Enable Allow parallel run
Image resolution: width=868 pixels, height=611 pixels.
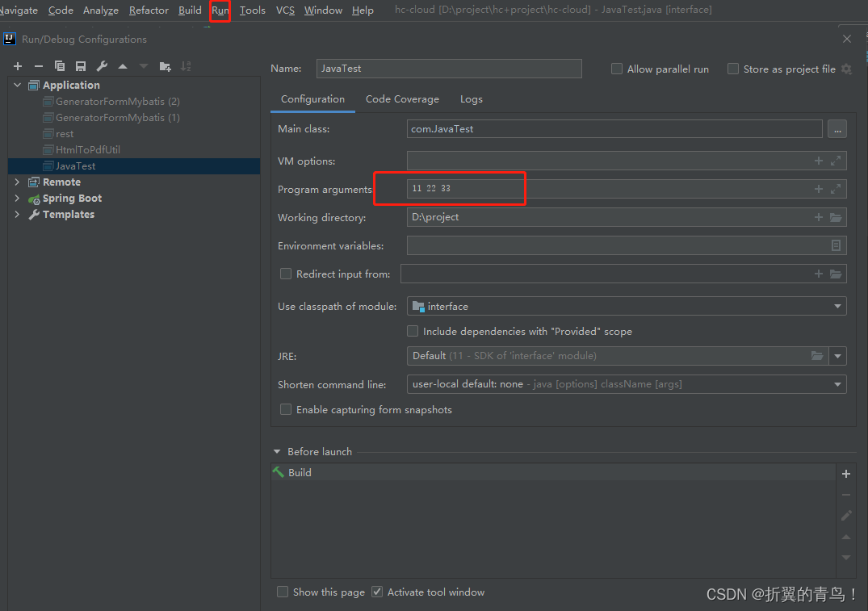pyautogui.click(x=616, y=69)
